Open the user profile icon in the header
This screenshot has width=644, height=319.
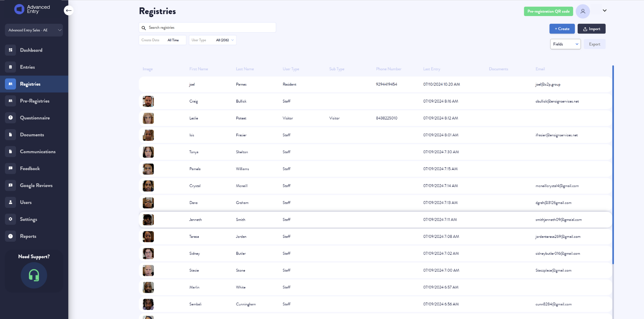pyautogui.click(x=583, y=11)
